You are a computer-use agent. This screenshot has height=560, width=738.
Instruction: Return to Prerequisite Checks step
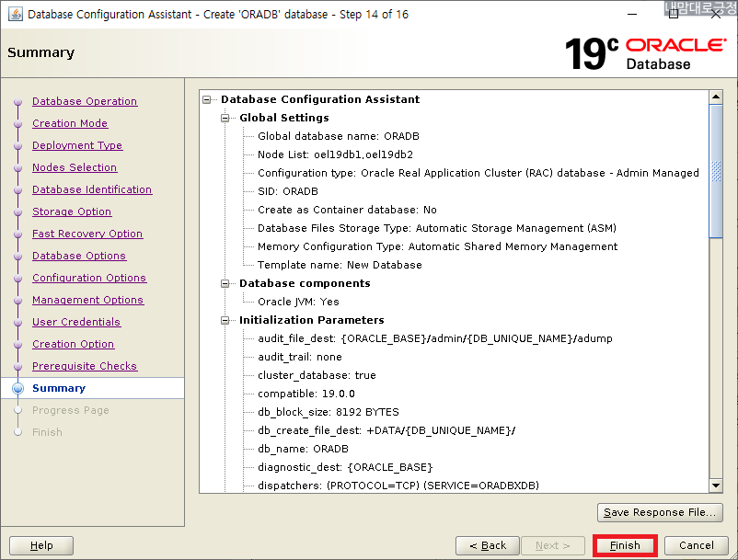click(85, 366)
